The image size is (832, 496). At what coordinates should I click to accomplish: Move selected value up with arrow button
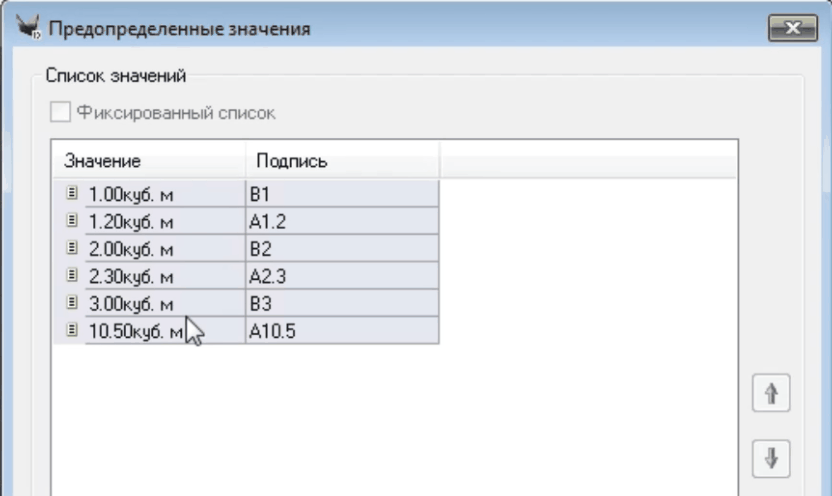click(771, 393)
